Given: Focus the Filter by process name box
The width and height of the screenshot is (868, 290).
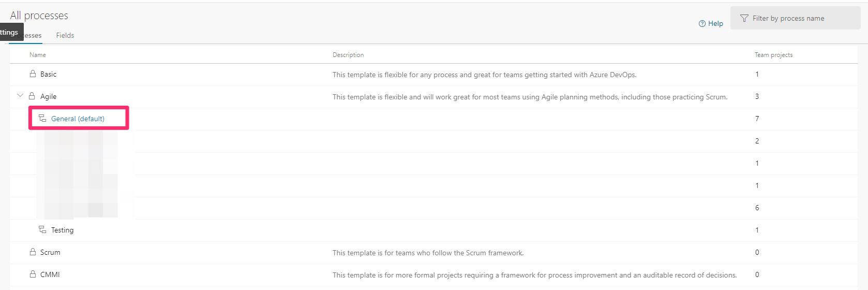Looking at the screenshot, I should pyautogui.click(x=795, y=18).
